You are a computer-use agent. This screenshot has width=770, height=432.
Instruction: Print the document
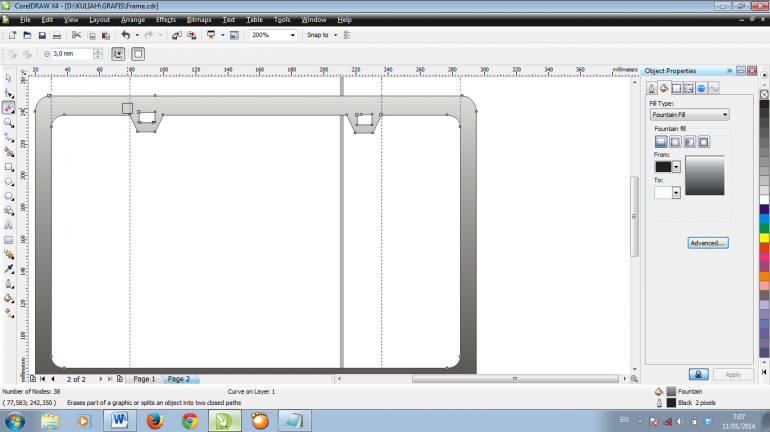tap(57, 35)
